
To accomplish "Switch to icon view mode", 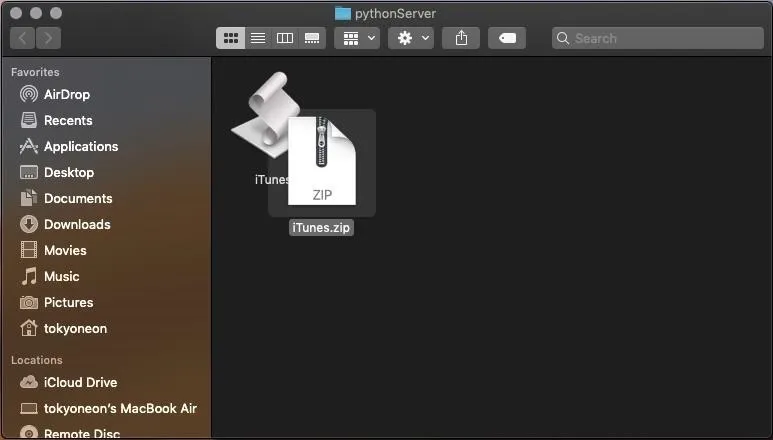I will click(231, 38).
